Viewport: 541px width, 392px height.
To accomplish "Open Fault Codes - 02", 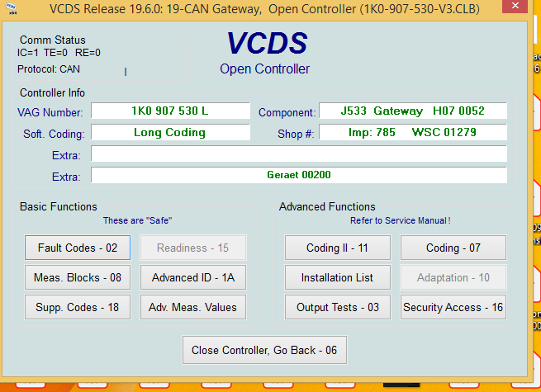I will [78, 248].
